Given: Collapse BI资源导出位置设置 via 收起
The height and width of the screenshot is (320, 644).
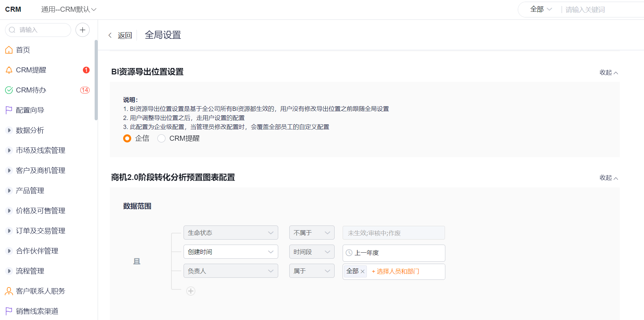Looking at the screenshot, I should tap(608, 72).
